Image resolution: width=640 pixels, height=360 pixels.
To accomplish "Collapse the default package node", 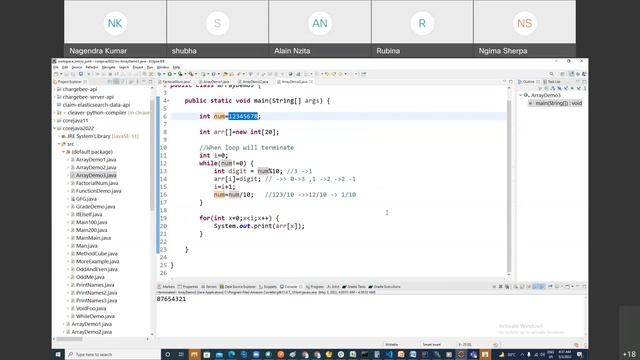I will coord(64,152).
